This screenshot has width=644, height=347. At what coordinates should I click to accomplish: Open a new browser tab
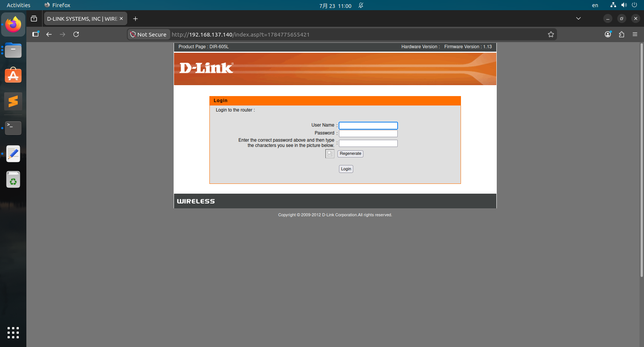[x=136, y=19]
